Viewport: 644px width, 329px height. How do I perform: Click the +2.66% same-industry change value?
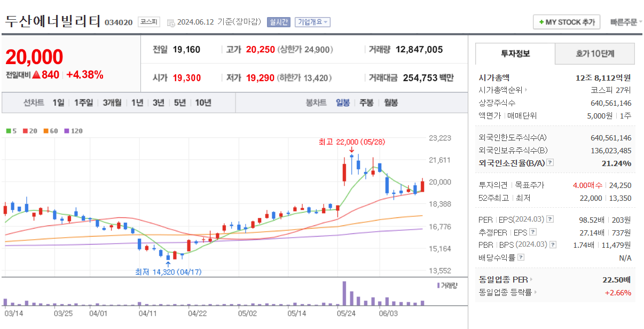point(618,292)
